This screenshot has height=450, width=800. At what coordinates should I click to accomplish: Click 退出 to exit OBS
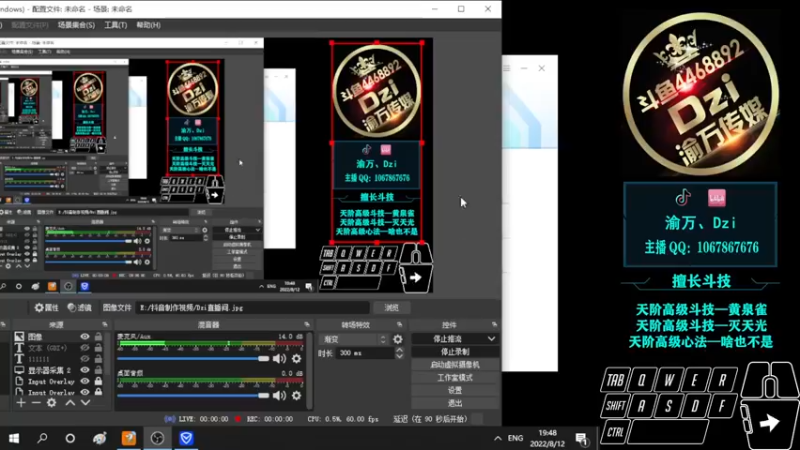click(x=455, y=403)
